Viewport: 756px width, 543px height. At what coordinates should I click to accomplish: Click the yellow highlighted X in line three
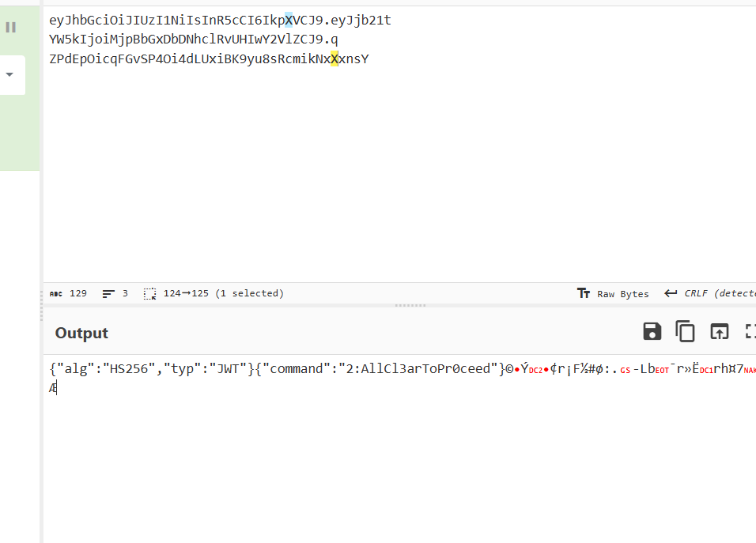(x=335, y=59)
